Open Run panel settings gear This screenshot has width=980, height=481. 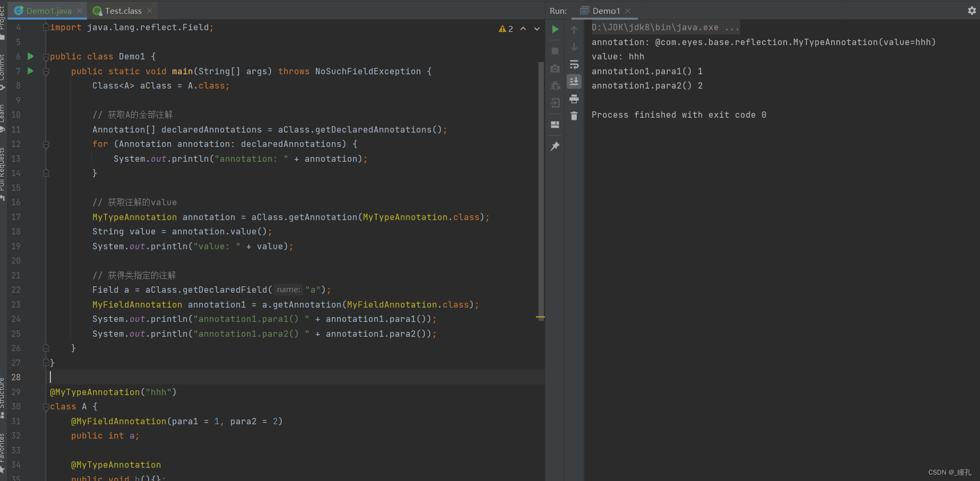pos(972,11)
